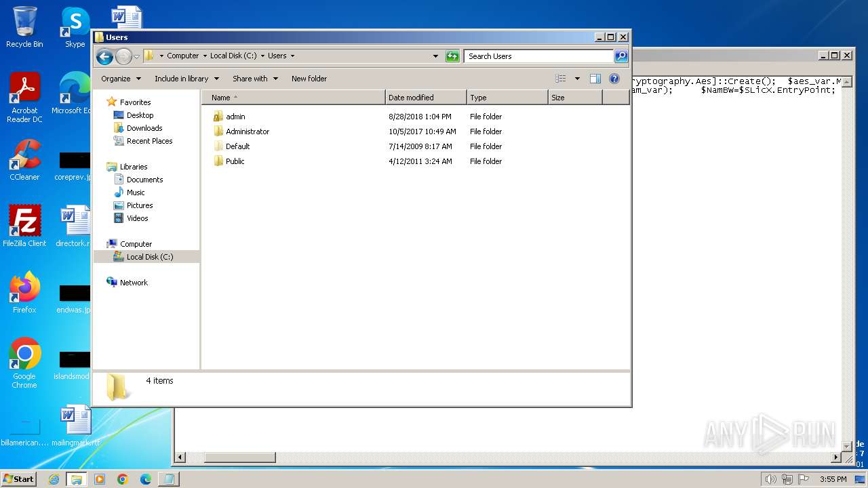Click the Notepad taskbar button
Screen dimensions: 868x488
(x=168, y=479)
